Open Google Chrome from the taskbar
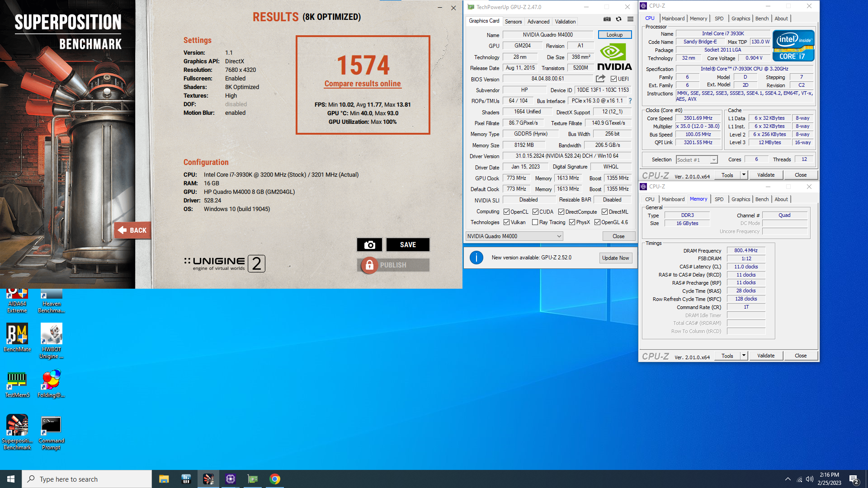The image size is (868, 488). (x=275, y=479)
